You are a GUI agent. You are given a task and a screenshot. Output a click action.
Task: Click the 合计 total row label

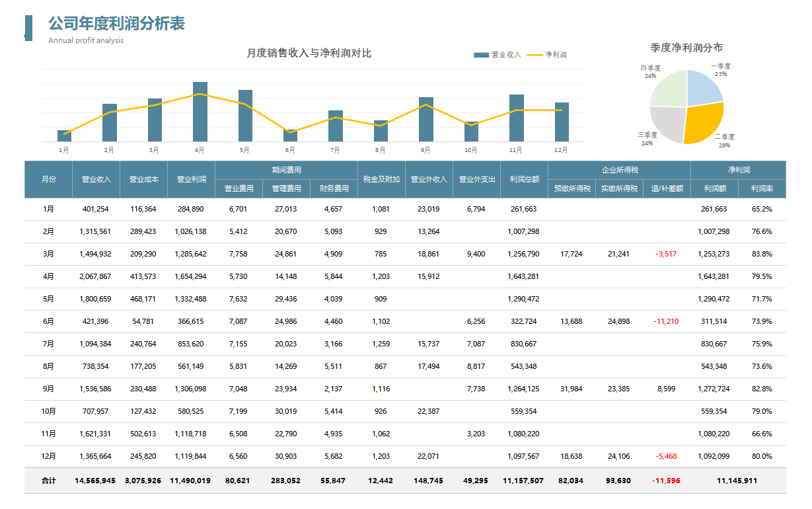[x=48, y=481]
